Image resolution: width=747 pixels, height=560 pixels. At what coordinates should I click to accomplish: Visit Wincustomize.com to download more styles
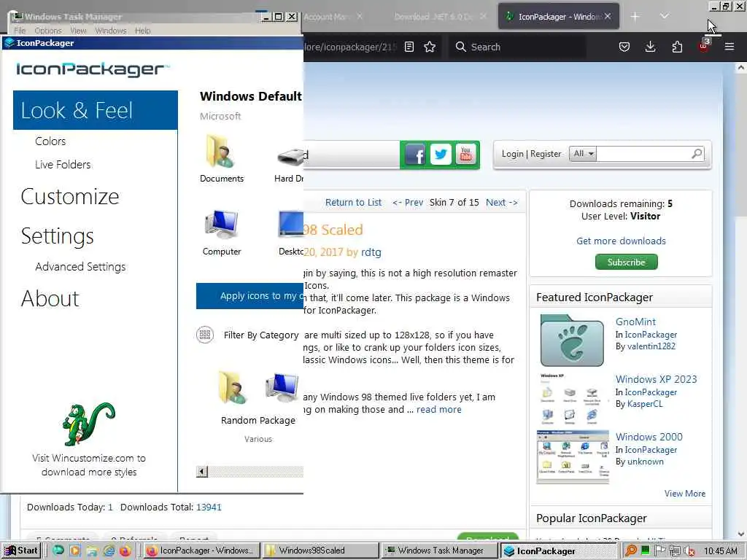(89, 465)
